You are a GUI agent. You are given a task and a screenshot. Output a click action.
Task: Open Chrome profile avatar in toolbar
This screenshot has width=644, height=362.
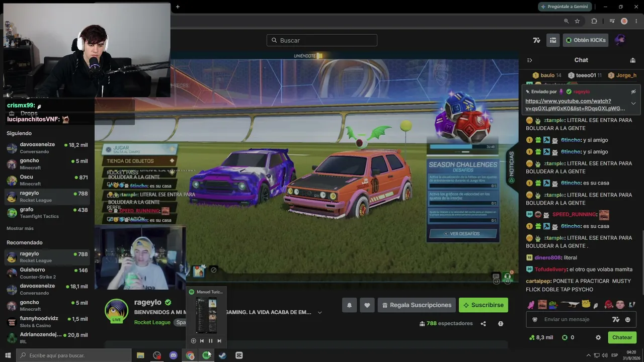click(x=624, y=21)
